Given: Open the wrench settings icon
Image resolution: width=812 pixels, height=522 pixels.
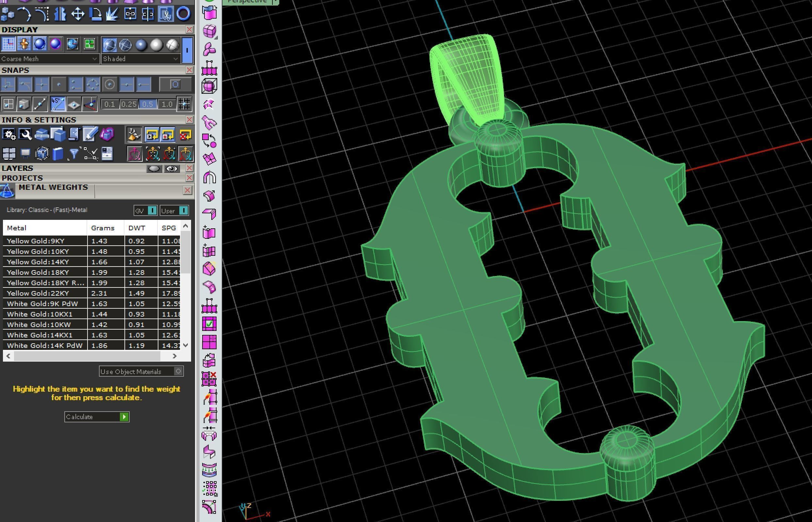Looking at the screenshot, I should coord(25,135).
